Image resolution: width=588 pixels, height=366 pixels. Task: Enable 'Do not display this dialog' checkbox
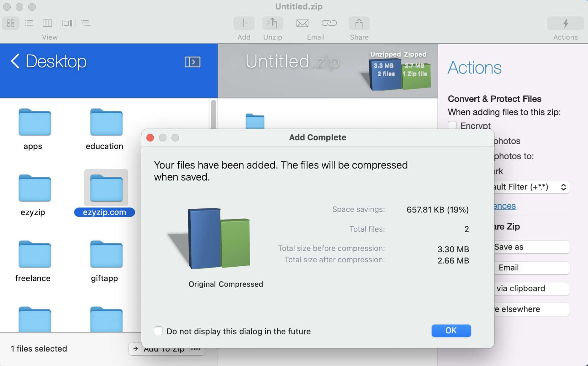(158, 331)
